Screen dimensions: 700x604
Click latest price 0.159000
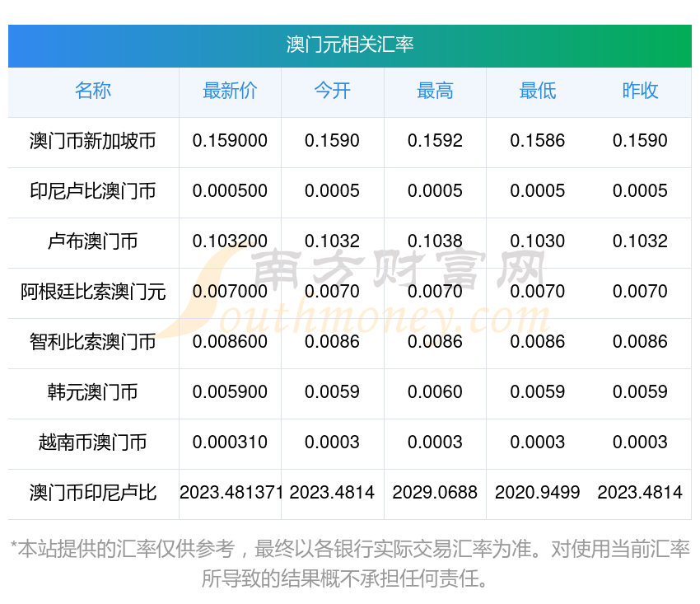pyautogui.click(x=230, y=141)
